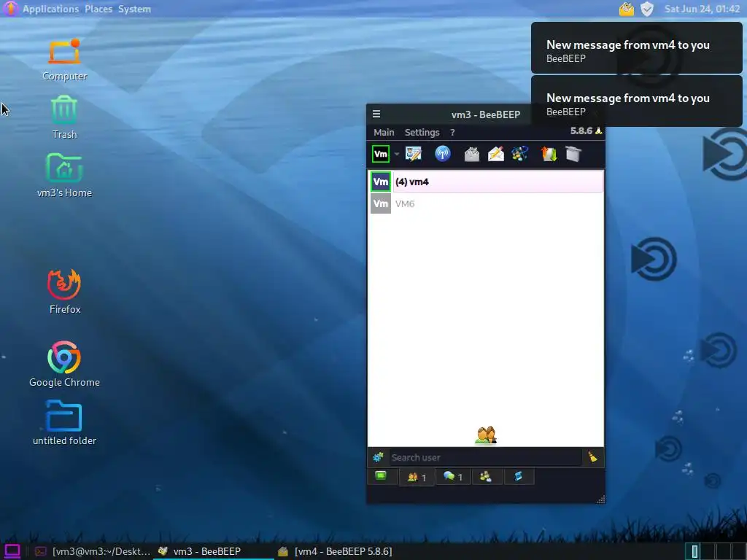Click the Applications menu logo icon
Screen dimensions: 747x560
click(x=10, y=9)
